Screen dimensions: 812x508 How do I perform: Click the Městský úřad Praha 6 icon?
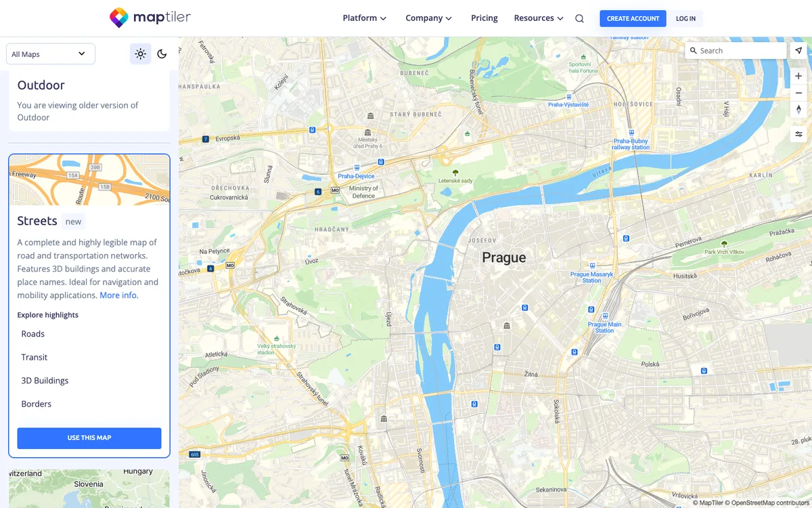point(368,132)
